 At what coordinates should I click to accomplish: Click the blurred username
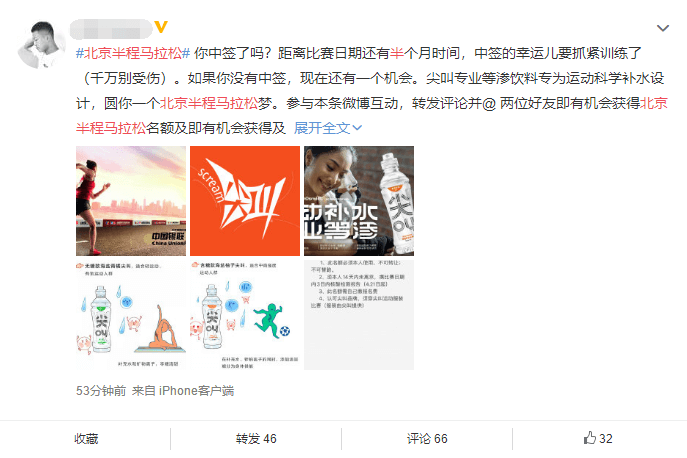[111, 29]
